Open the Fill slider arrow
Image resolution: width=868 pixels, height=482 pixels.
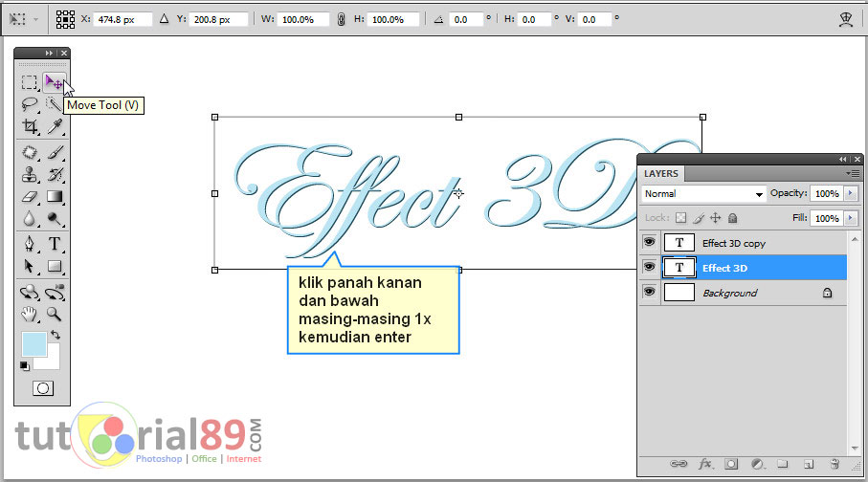tap(850, 218)
